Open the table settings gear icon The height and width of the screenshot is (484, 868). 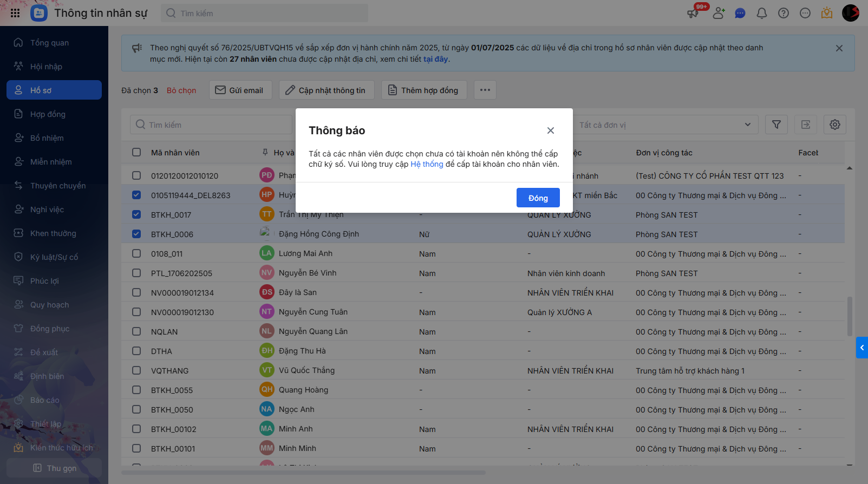(x=834, y=125)
